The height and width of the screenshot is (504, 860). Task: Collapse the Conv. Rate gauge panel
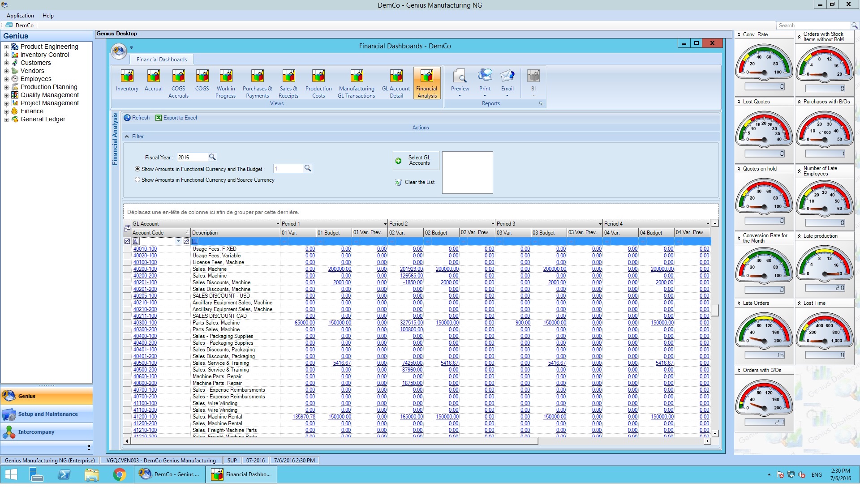[x=739, y=34]
